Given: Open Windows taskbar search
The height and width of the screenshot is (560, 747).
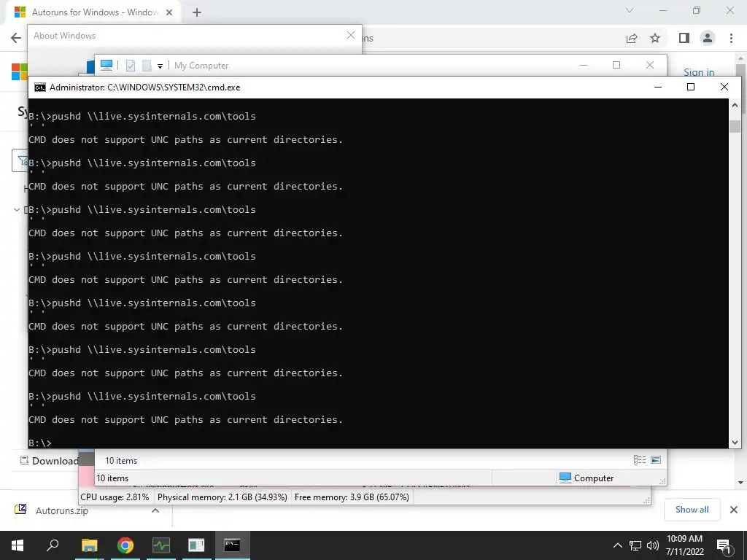Looking at the screenshot, I should coord(53,545).
